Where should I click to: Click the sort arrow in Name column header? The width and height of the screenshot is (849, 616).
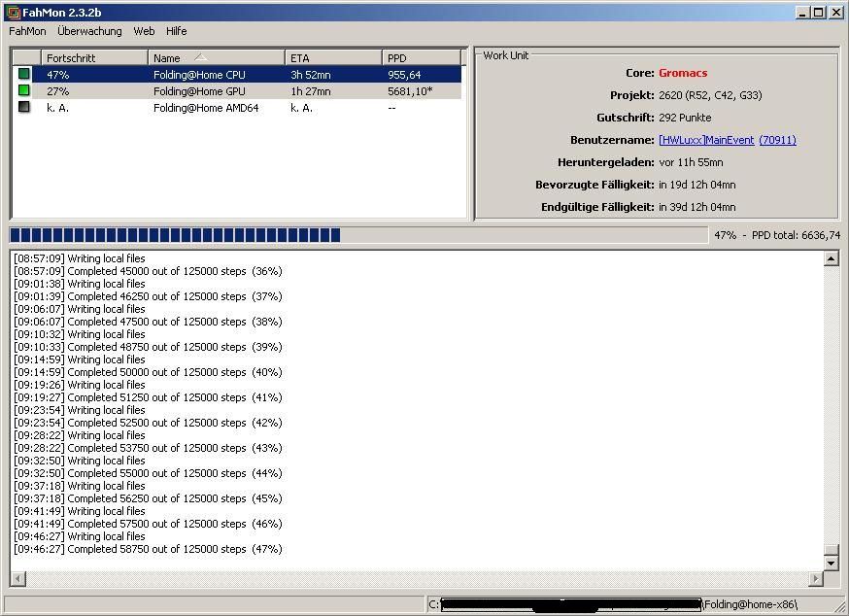(x=200, y=57)
